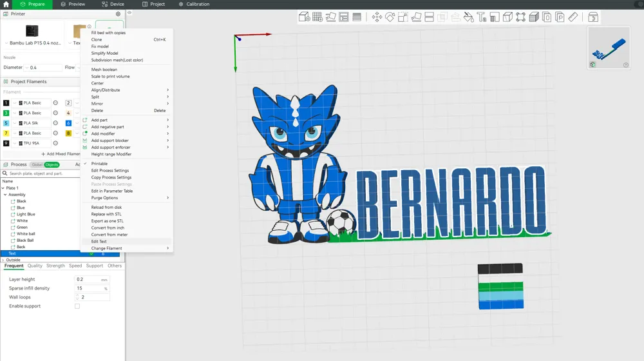Select the Scale tool

(x=403, y=17)
